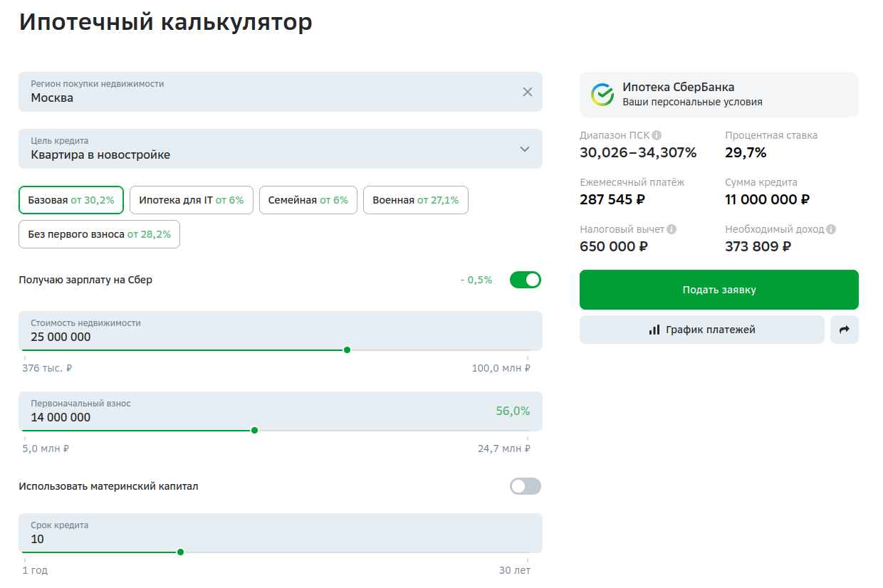Enable the Использовать материнский капитал toggle
The height and width of the screenshot is (588, 883).
pos(526,486)
